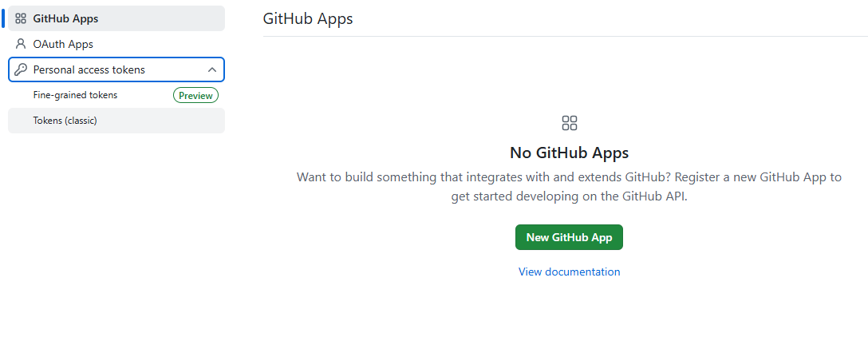Screen dimensions: 868x345
Task: Click the large apps icon above No GitHub Apps
Action: click(569, 123)
